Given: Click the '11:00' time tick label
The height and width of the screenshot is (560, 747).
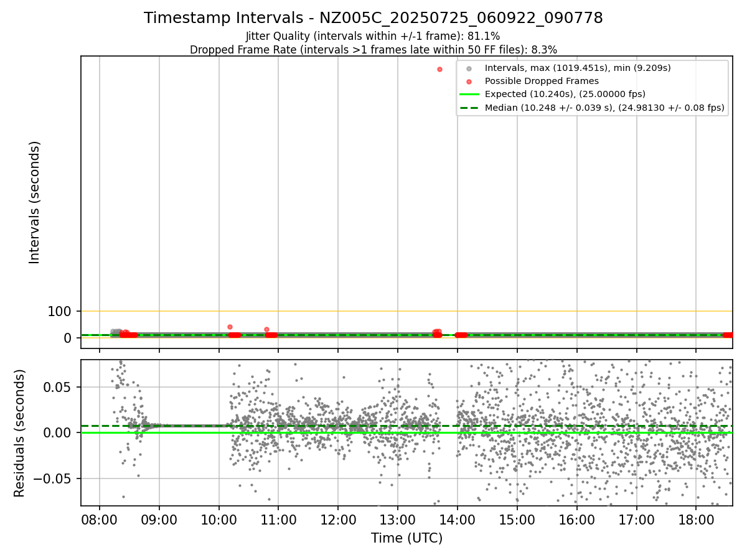Looking at the screenshot, I should 278,520.
